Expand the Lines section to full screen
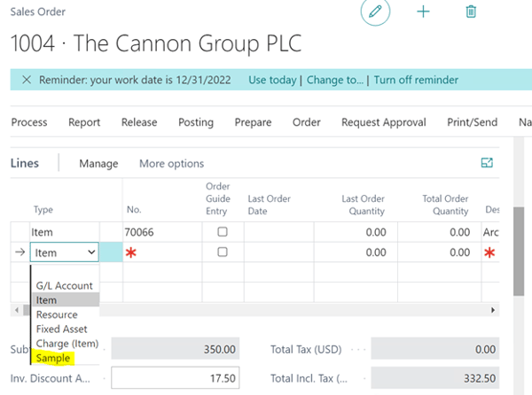The width and height of the screenshot is (532, 395). pos(487,163)
